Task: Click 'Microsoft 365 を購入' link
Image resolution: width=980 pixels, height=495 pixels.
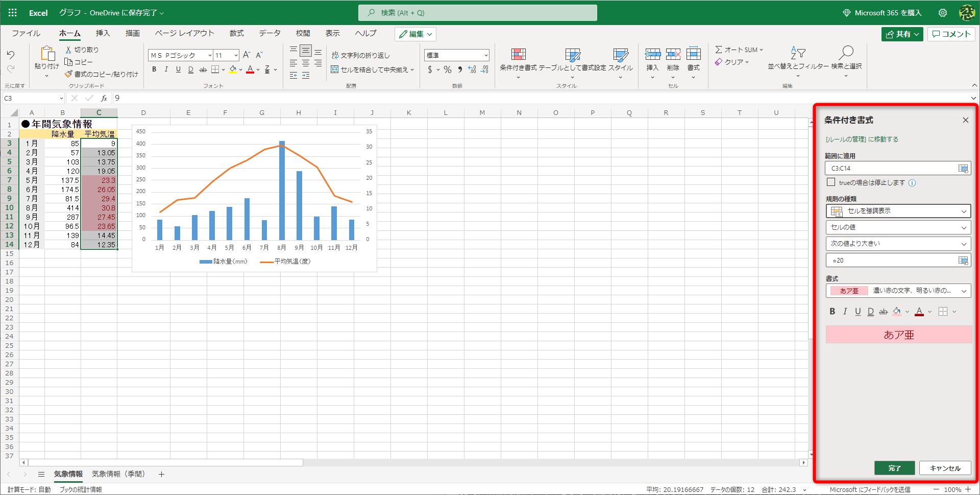Action: pos(882,13)
